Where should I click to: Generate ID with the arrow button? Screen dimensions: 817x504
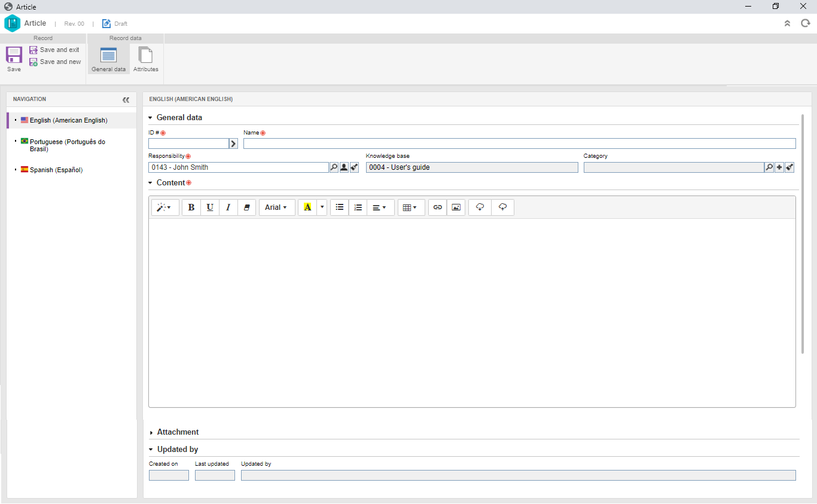[x=234, y=143]
